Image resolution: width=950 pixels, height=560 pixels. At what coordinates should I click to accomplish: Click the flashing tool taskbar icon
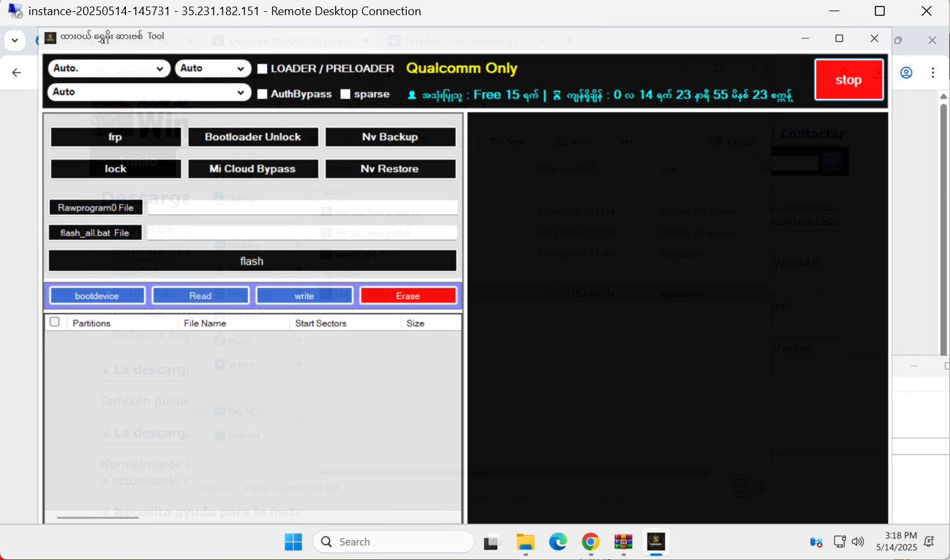tap(656, 542)
